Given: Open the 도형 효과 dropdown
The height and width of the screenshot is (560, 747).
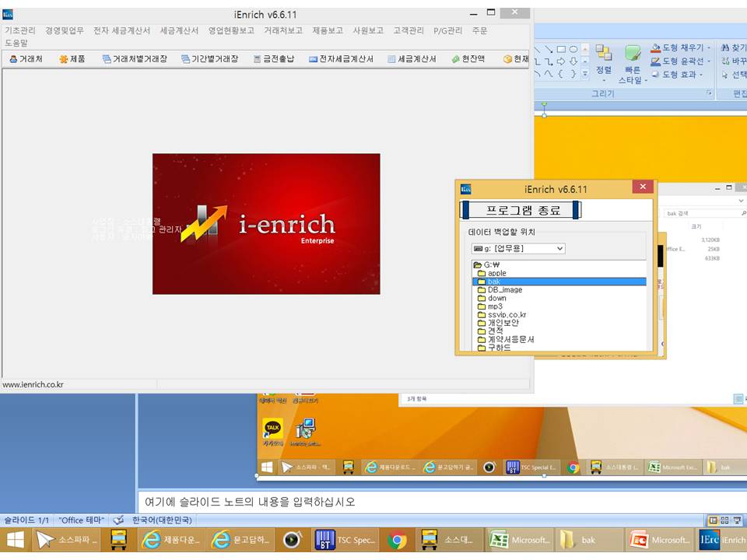Looking at the screenshot, I should point(675,75).
